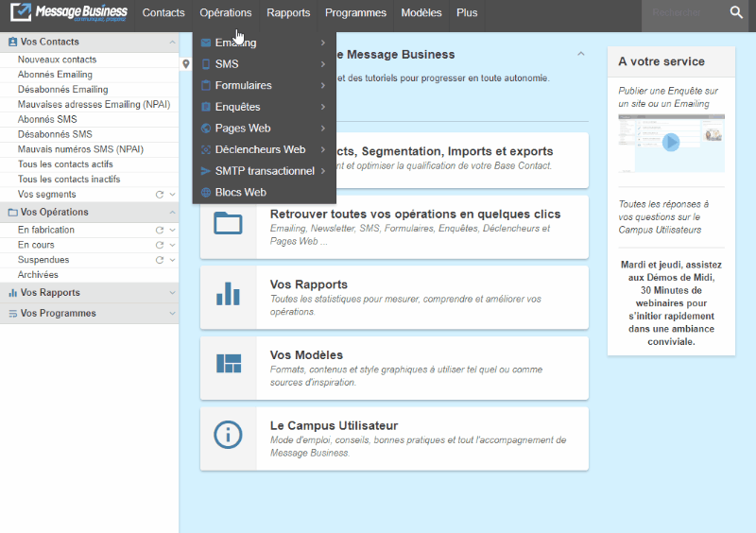Expand the En cours chevron
Image resolution: width=756 pixels, height=533 pixels.
pos(172,245)
